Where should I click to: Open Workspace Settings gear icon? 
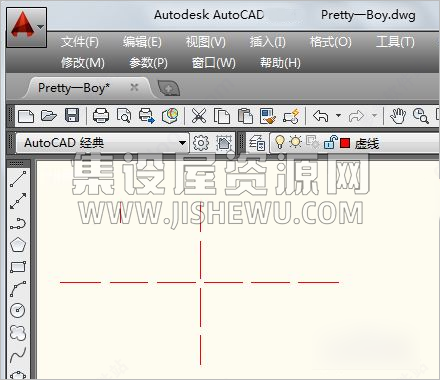point(201,143)
